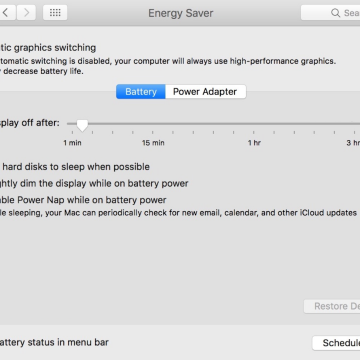Focus the Search field

pos(330,13)
